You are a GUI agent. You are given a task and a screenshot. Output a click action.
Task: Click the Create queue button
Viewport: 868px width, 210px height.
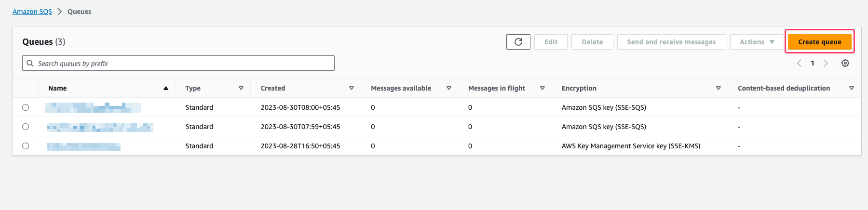pyautogui.click(x=820, y=42)
